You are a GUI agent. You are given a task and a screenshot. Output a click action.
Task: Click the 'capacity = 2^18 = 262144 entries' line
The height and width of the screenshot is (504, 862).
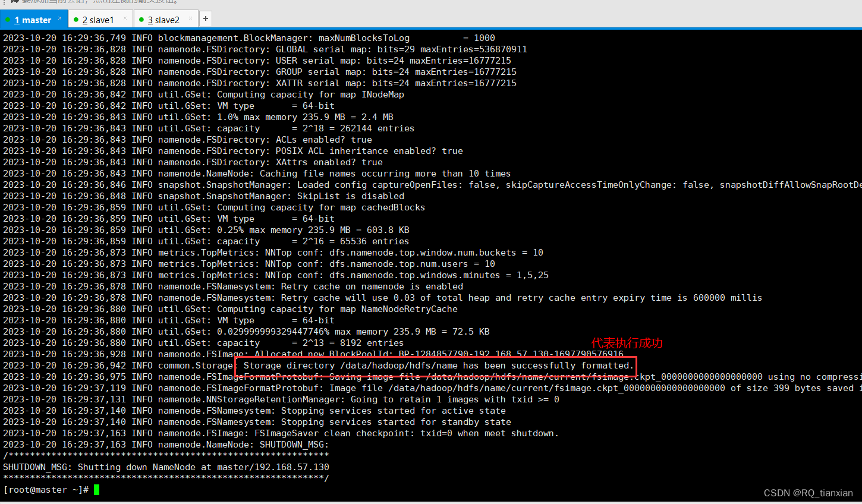(x=209, y=128)
